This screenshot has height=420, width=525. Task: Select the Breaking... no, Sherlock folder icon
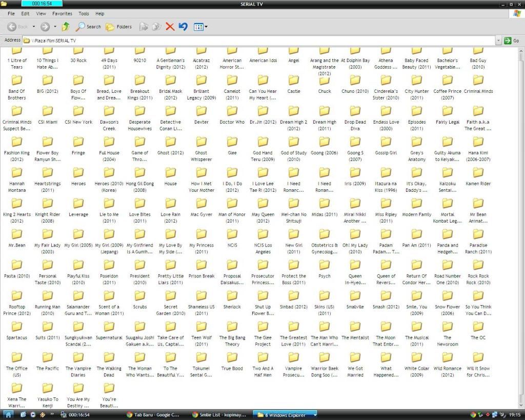point(232,296)
